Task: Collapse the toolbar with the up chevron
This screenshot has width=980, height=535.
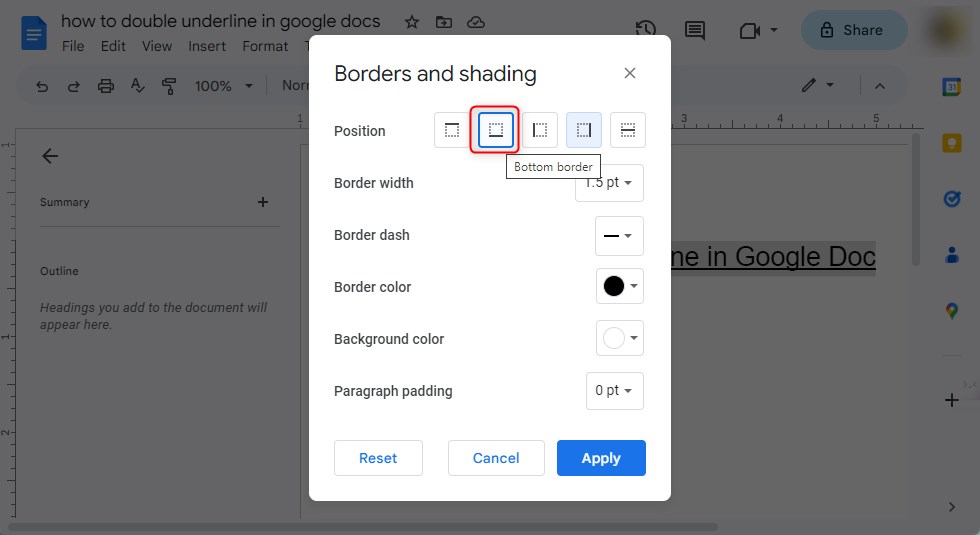Action: click(879, 86)
